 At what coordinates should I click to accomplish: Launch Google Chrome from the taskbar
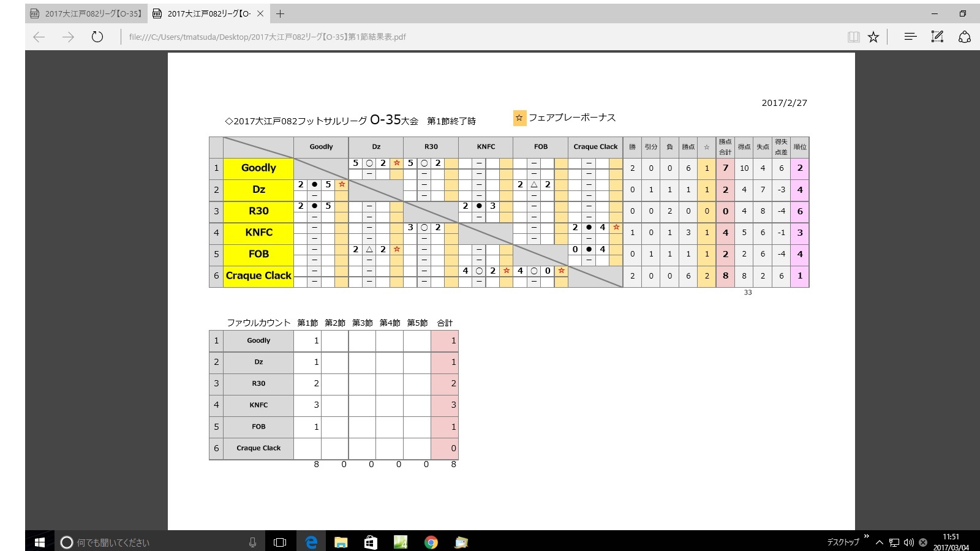(431, 542)
